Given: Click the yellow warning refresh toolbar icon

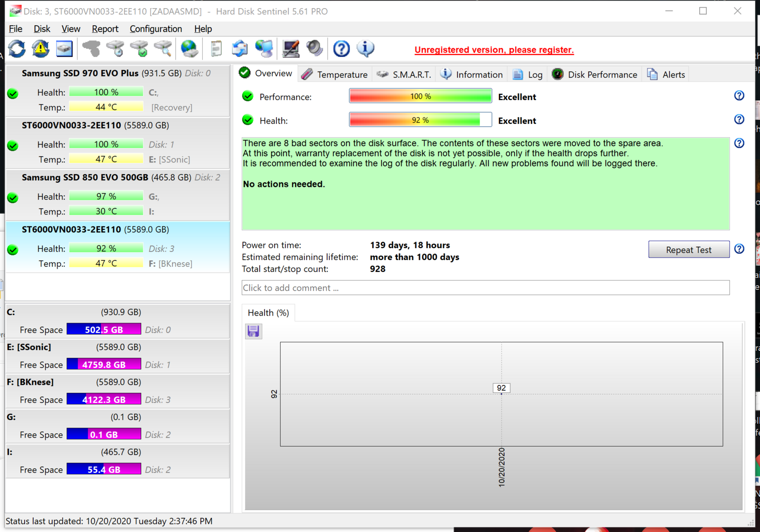Looking at the screenshot, I should [x=41, y=49].
